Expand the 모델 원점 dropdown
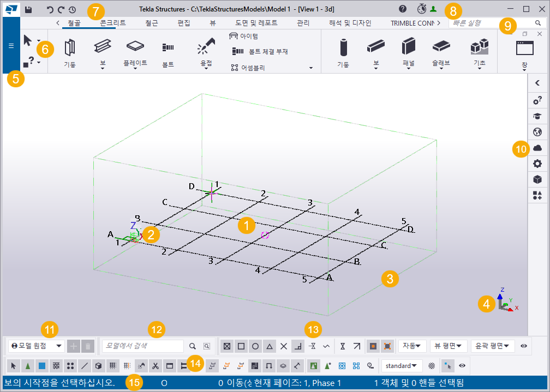Image resolution: width=550 pixels, height=392 pixels. [x=37, y=346]
